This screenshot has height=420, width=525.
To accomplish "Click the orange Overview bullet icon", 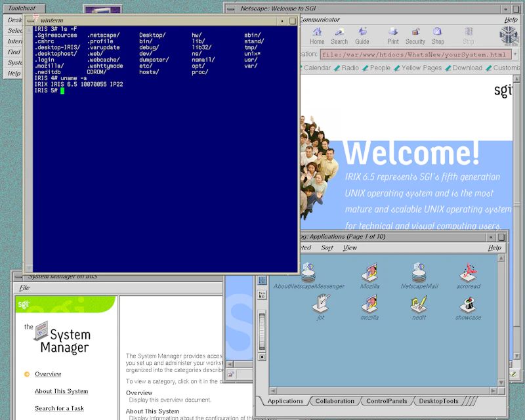I will [27, 374].
